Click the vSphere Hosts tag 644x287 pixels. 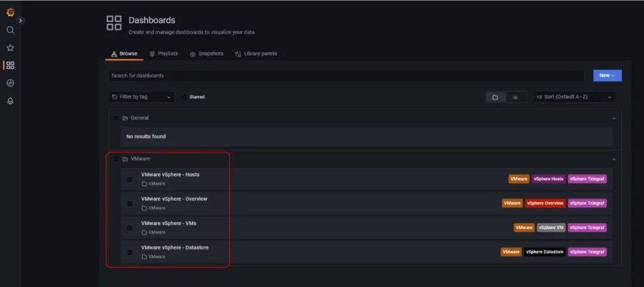click(x=549, y=179)
